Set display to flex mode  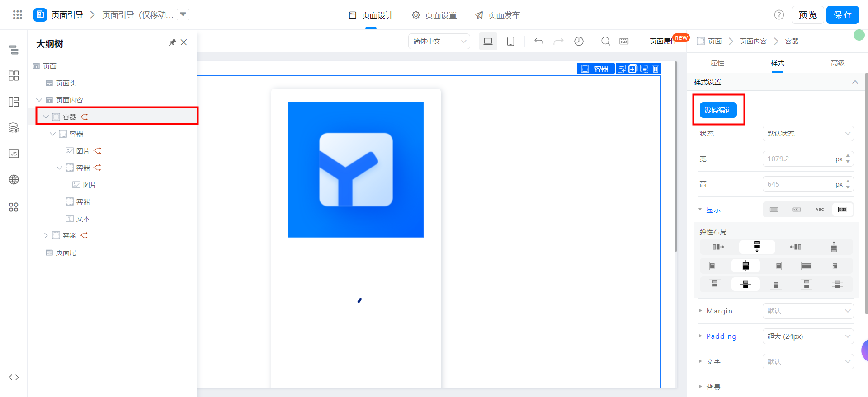[843, 210]
